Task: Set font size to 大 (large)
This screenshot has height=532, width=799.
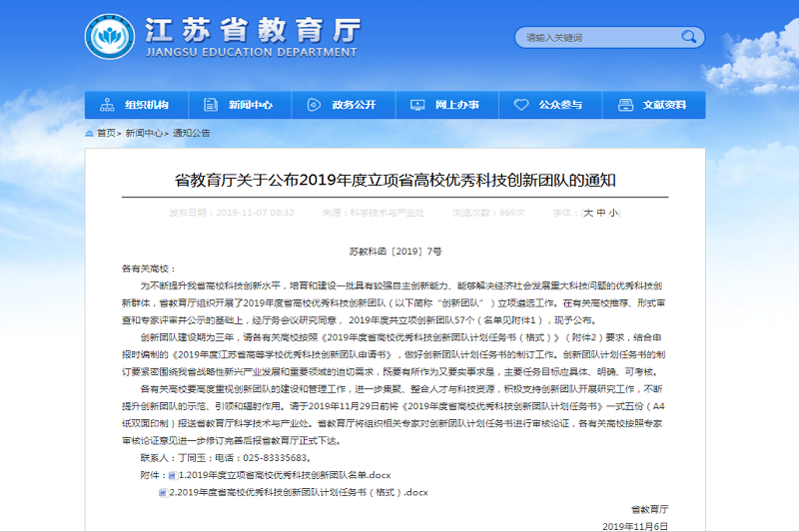Action: click(x=588, y=213)
